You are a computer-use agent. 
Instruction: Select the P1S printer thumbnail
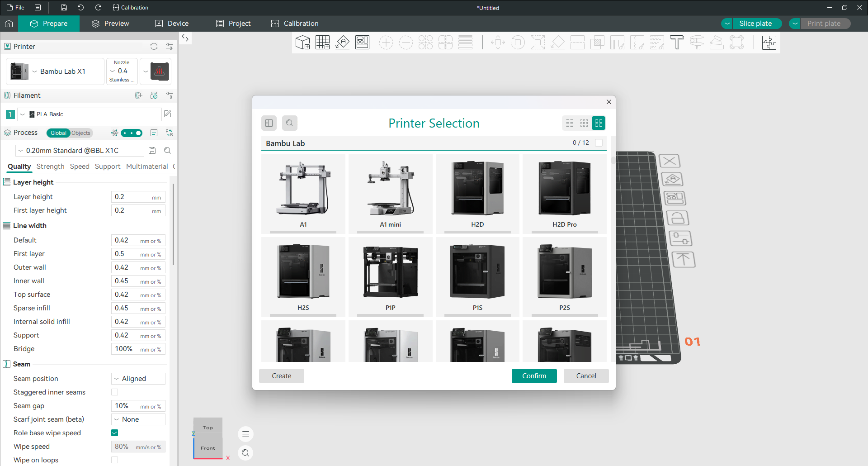coord(478,277)
